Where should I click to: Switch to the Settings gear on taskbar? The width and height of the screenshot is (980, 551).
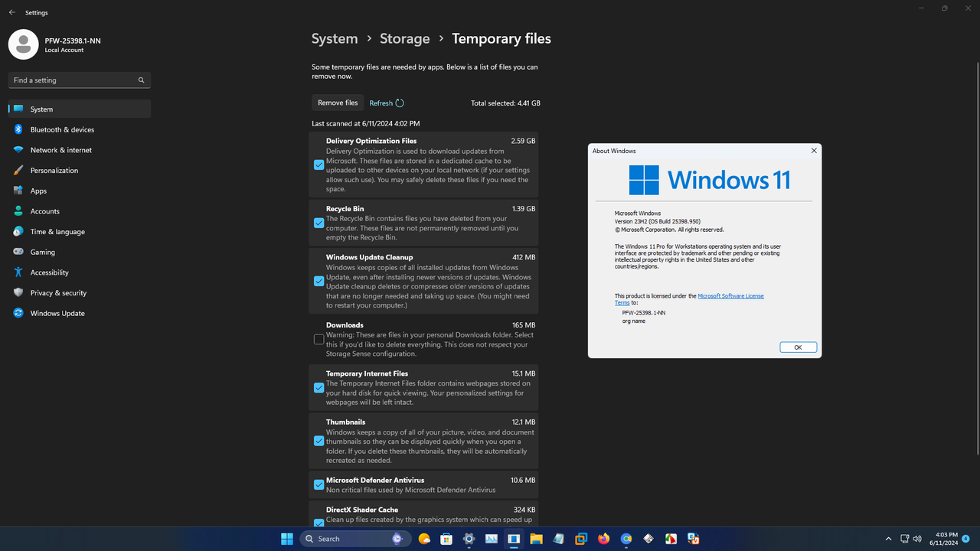click(469, 539)
